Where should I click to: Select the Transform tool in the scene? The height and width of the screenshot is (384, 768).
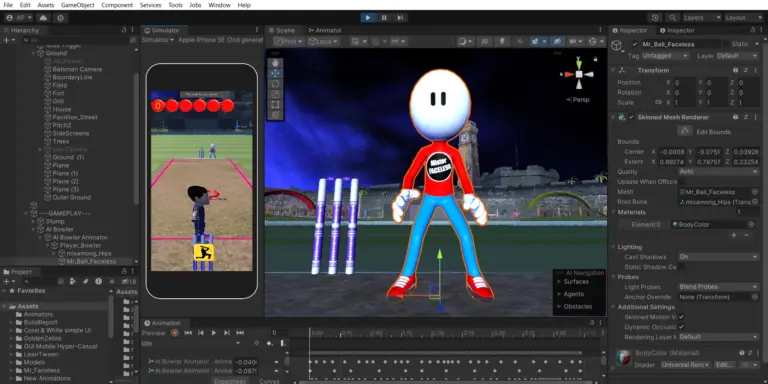click(x=275, y=115)
